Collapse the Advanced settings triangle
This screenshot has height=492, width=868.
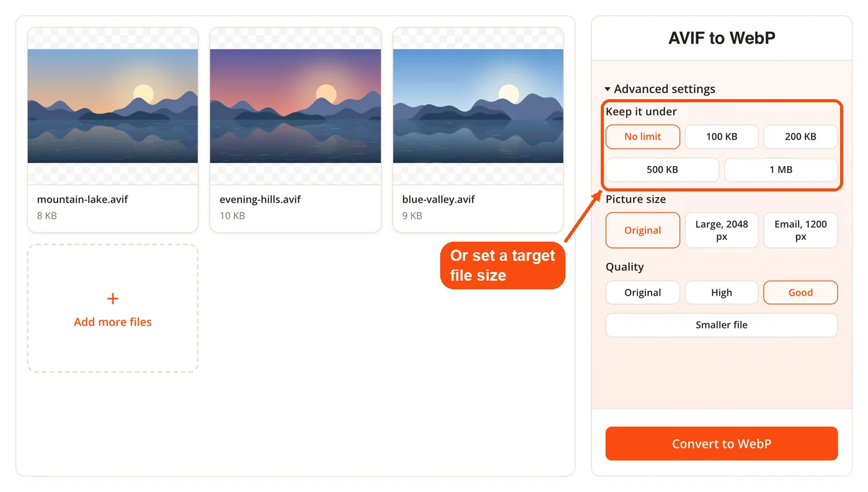(608, 89)
